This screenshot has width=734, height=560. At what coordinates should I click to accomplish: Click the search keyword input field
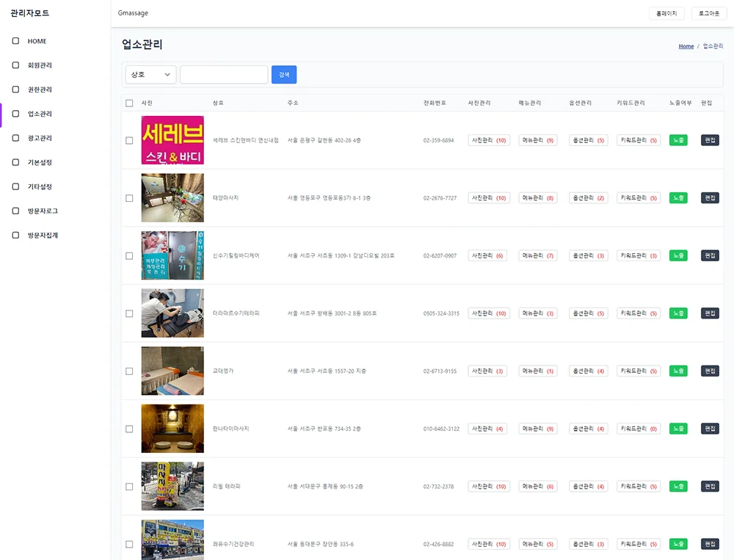(224, 75)
